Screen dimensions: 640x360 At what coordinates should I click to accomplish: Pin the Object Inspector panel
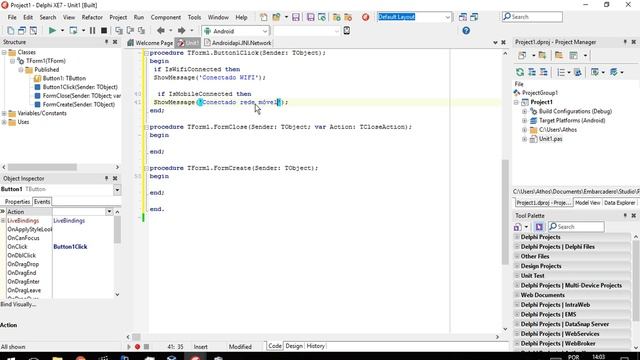[x=107, y=178]
